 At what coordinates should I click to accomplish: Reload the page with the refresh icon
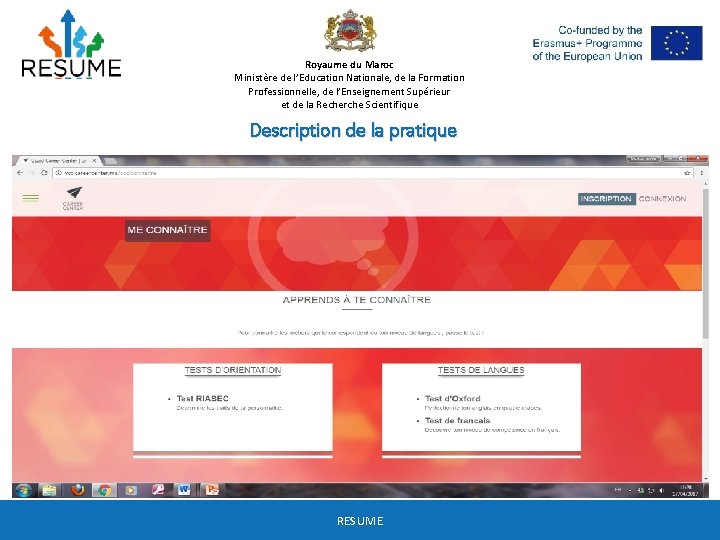[44, 173]
